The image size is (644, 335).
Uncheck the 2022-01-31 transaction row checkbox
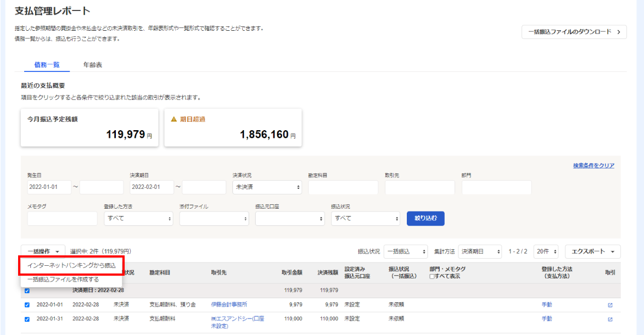coord(27,319)
